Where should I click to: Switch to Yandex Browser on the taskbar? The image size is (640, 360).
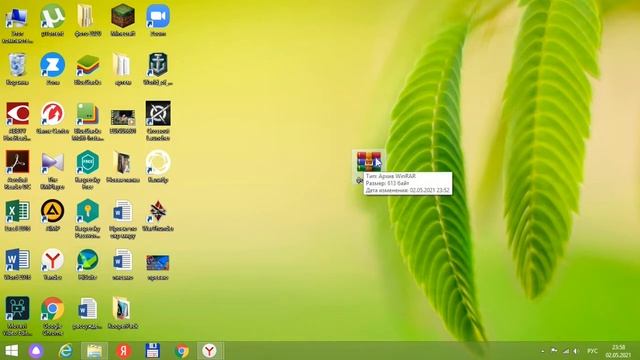click(210, 351)
